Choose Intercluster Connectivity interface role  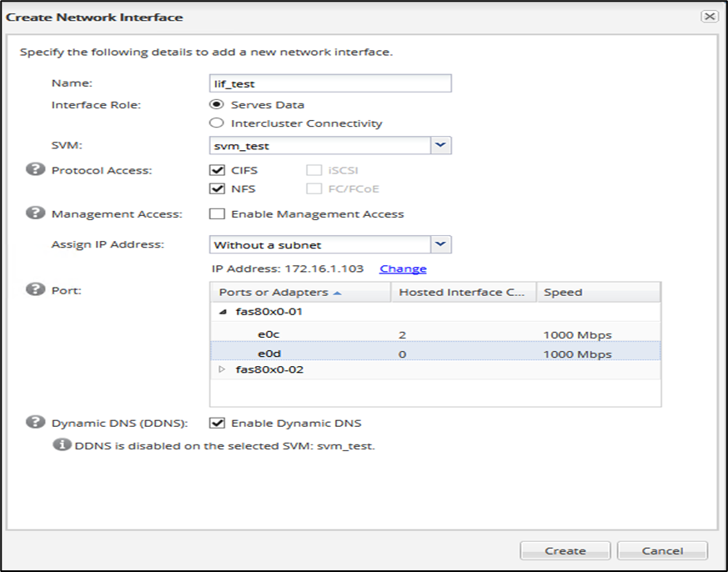(217, 123)
